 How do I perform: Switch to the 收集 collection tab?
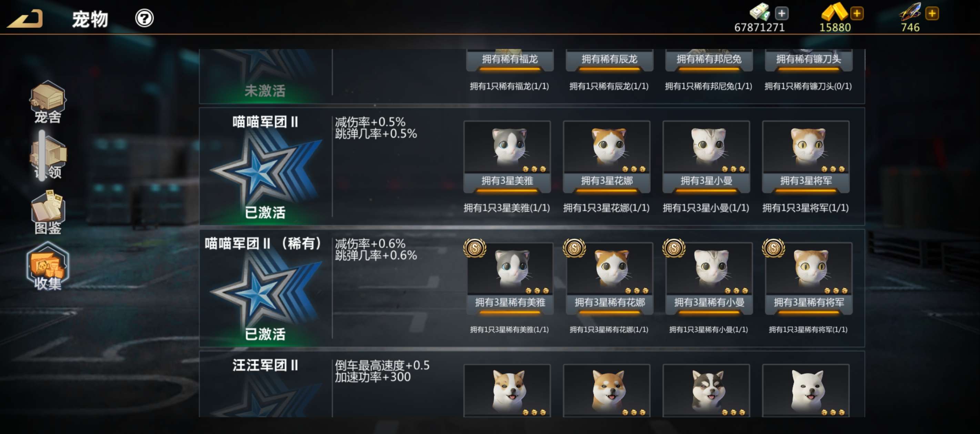[x=48, y=267]
